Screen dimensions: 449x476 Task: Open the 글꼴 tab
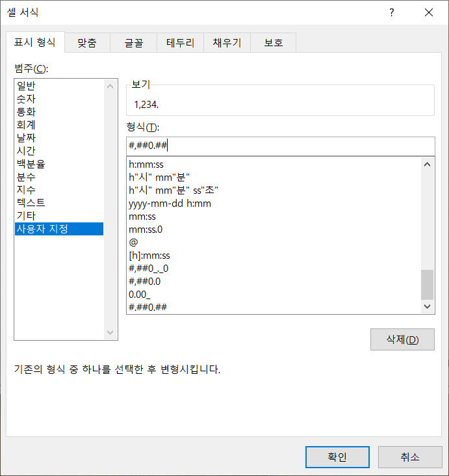[133, 43]
